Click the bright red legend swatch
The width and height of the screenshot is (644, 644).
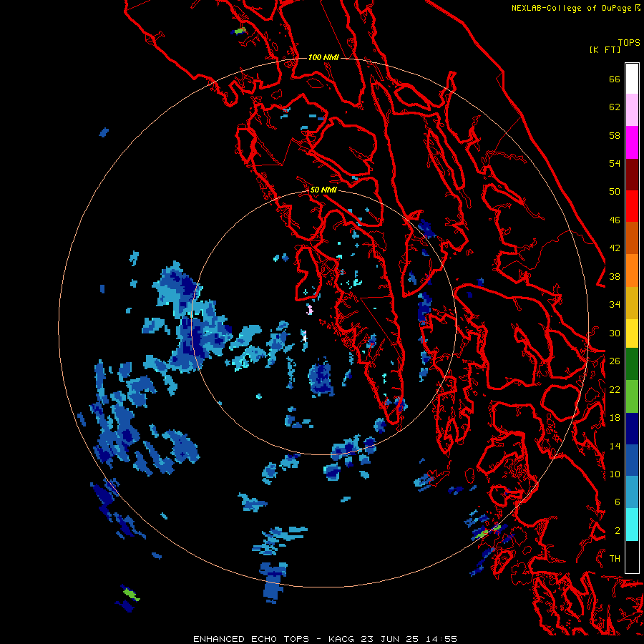coord(632,206)
